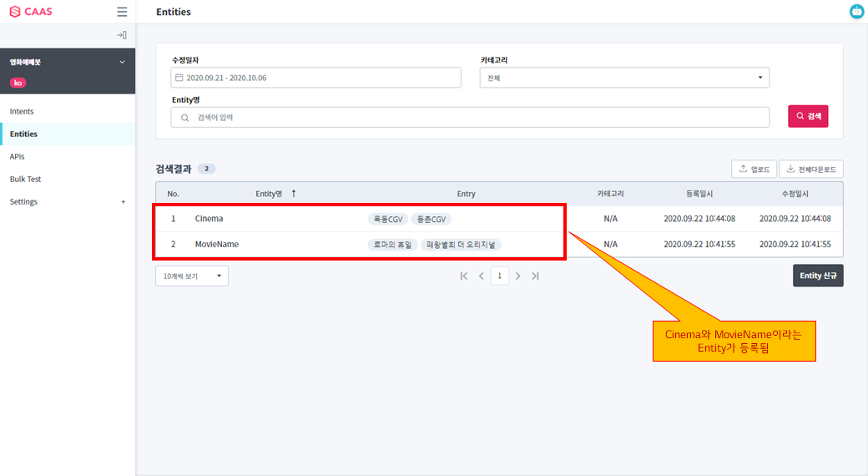
Task: Open Bulk Test in the sidebar
Action: tap(25, 180)
